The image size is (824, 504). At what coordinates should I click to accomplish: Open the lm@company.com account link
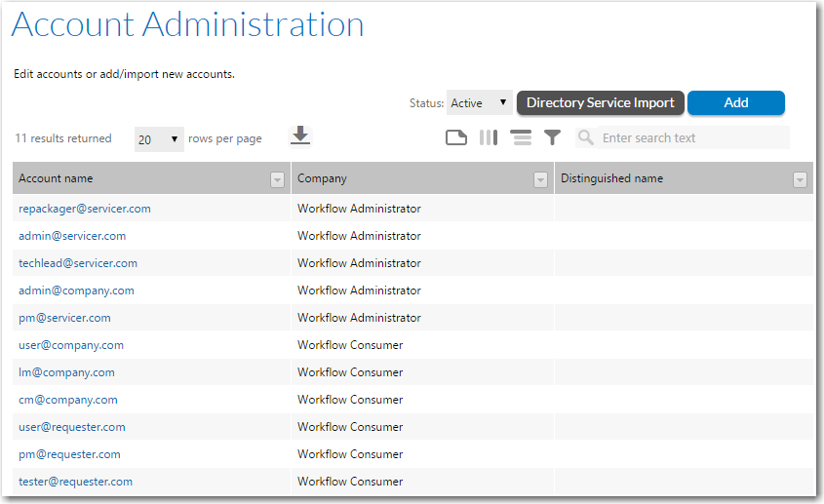coord(66,372)
